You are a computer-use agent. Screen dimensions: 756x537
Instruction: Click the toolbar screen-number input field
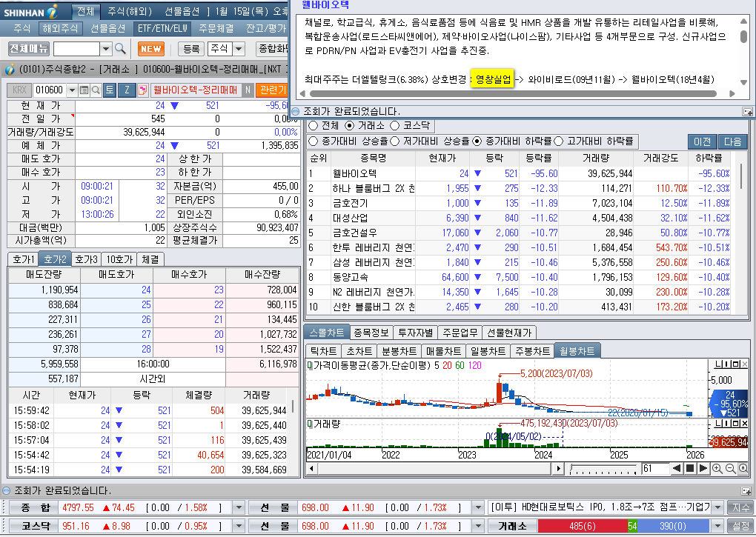tap(76, 49)
